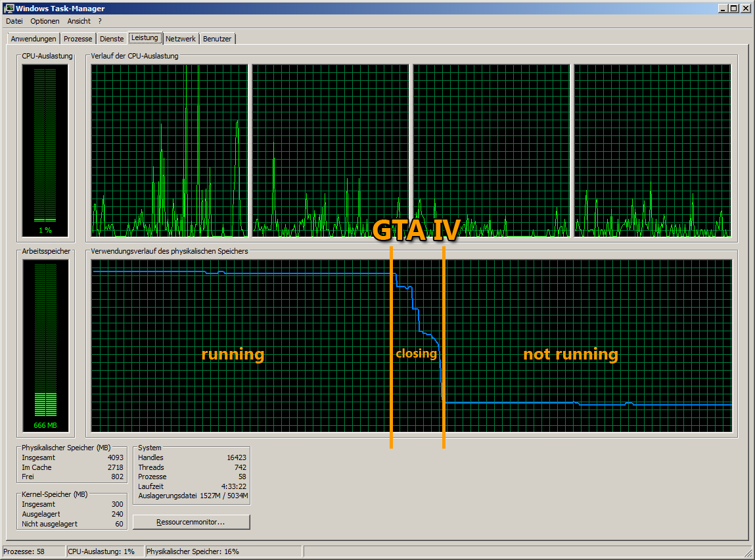The height and width of the screenshot is (560, 755).
Task: Click the physical memory history graph
Action: click(412, 346)
